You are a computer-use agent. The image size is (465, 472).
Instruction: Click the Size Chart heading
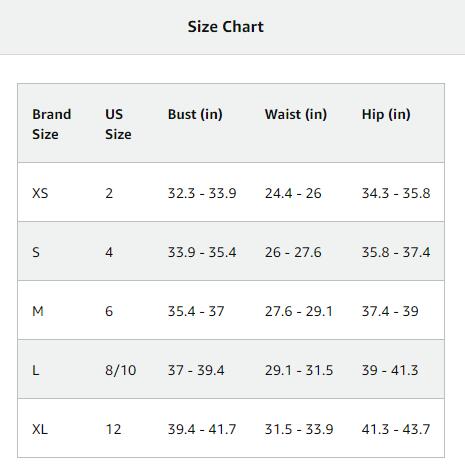click(225, 27)
